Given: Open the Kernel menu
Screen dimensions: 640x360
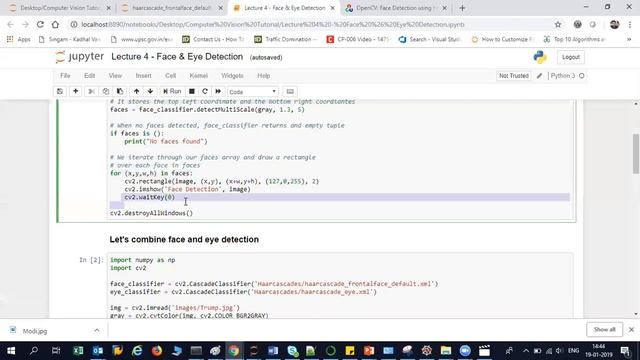Looking at the screenshot, I should point(199,76).
